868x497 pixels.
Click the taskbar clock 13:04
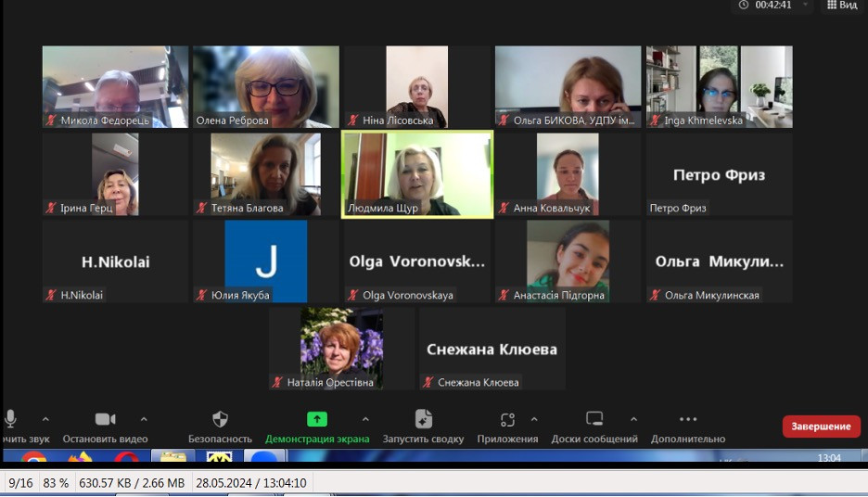coord(829,458)
